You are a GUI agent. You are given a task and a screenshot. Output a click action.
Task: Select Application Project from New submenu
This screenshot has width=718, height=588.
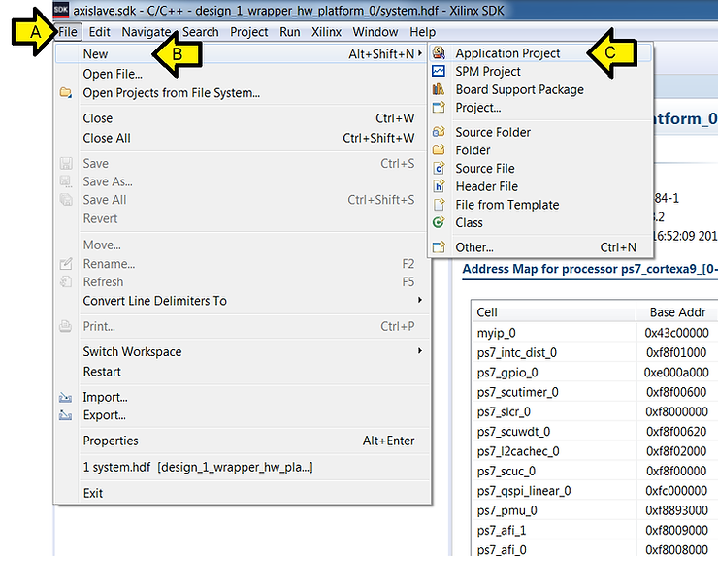(x=540, y=53)
